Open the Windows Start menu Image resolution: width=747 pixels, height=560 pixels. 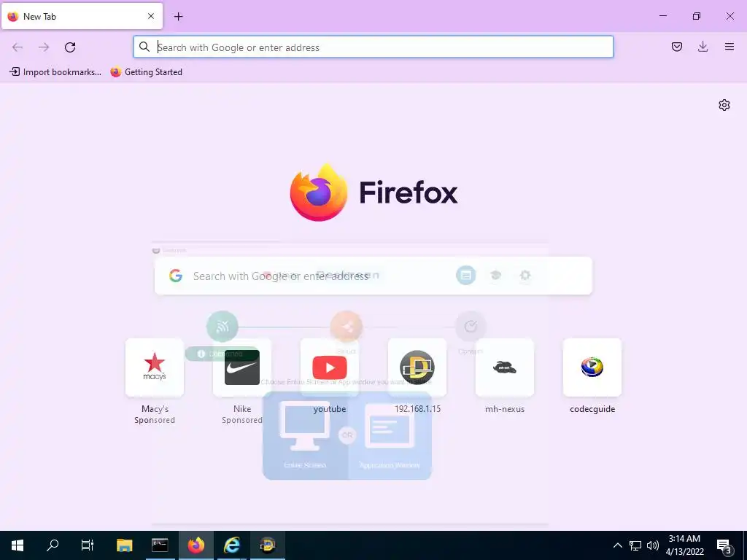click(18, 545)
